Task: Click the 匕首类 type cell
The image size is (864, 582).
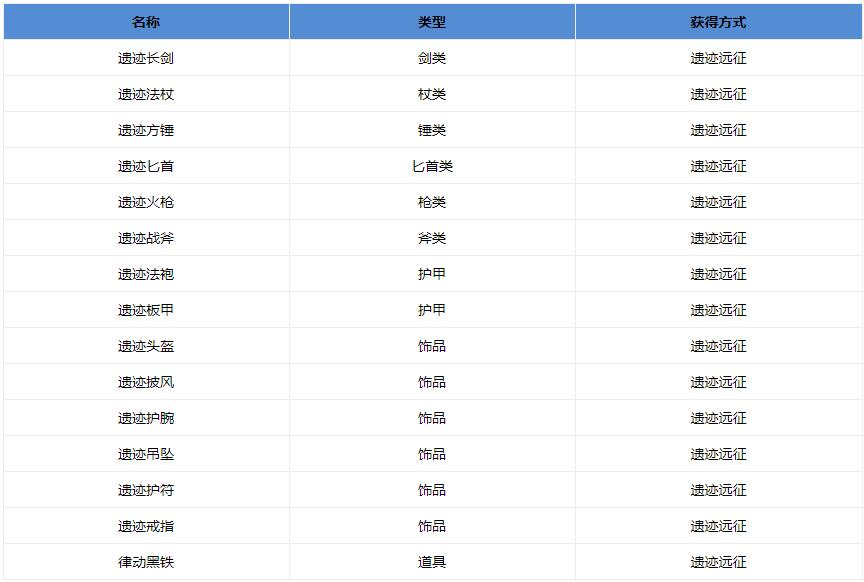Action: tap(432, 166)
